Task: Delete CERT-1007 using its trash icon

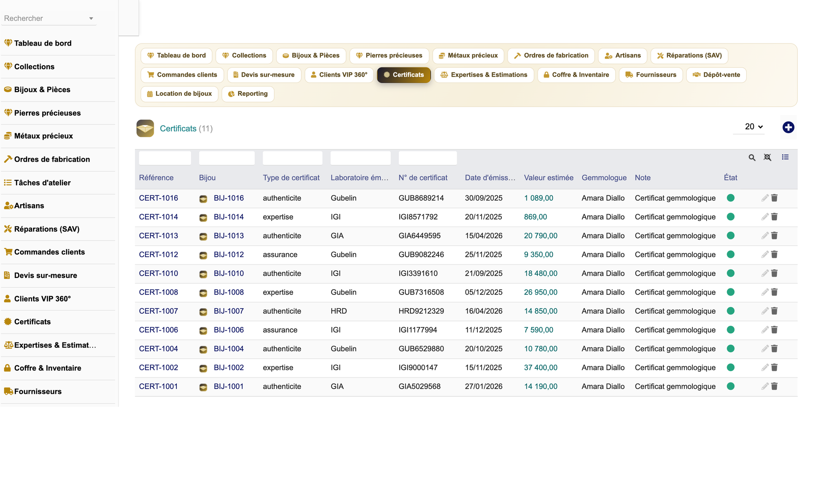Action: coord(774,311)
